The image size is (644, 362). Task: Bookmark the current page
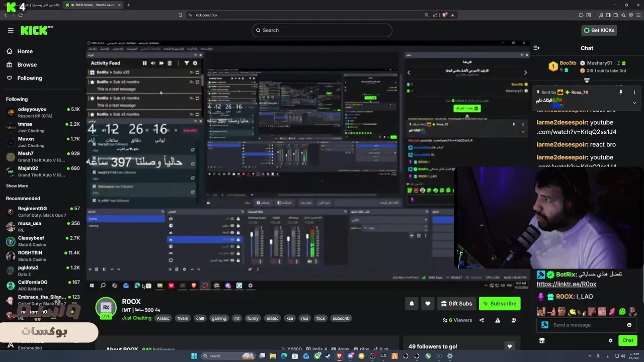[x=180, y=15]
